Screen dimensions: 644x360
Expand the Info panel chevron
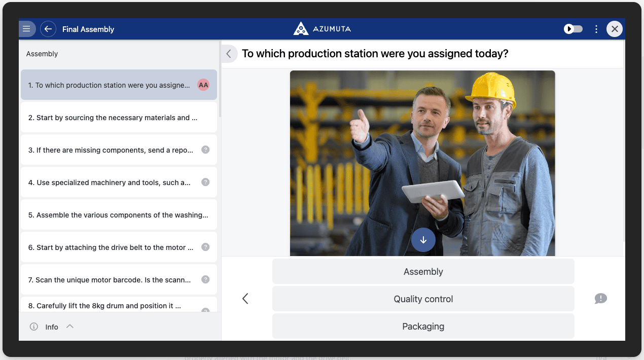70,327
